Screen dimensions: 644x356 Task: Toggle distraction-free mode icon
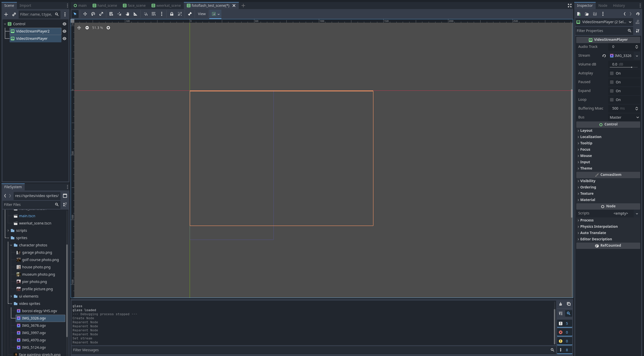click(x=570, y=6)
